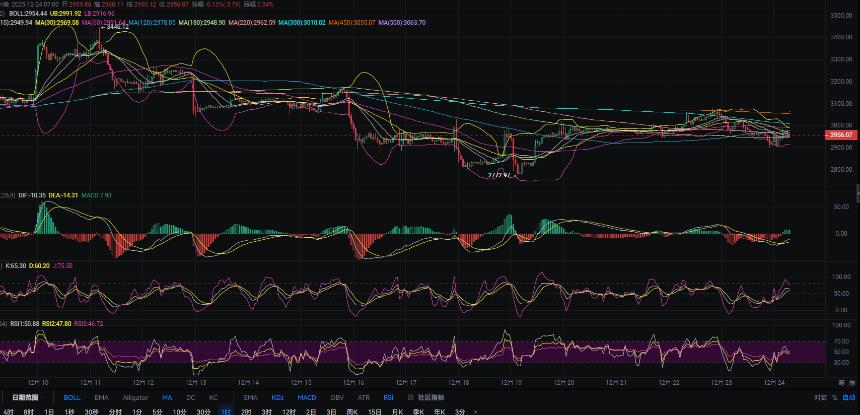Switch to the 30分 timeframe
Viewport: 860px width, 415px height.
pyautogui.click(x=203, y=412)
